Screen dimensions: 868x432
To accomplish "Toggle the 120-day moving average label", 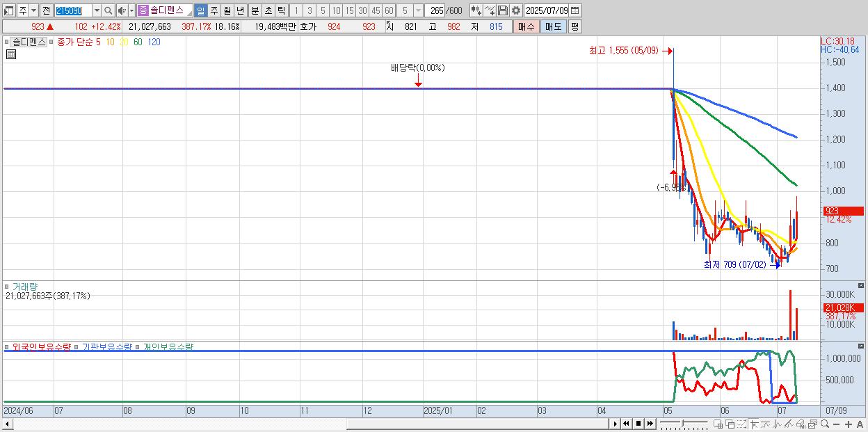I will tap(154, 42).
